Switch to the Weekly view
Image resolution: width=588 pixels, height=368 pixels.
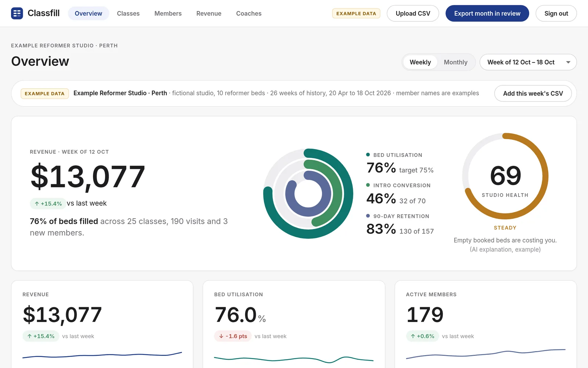[x=420, y=62]
